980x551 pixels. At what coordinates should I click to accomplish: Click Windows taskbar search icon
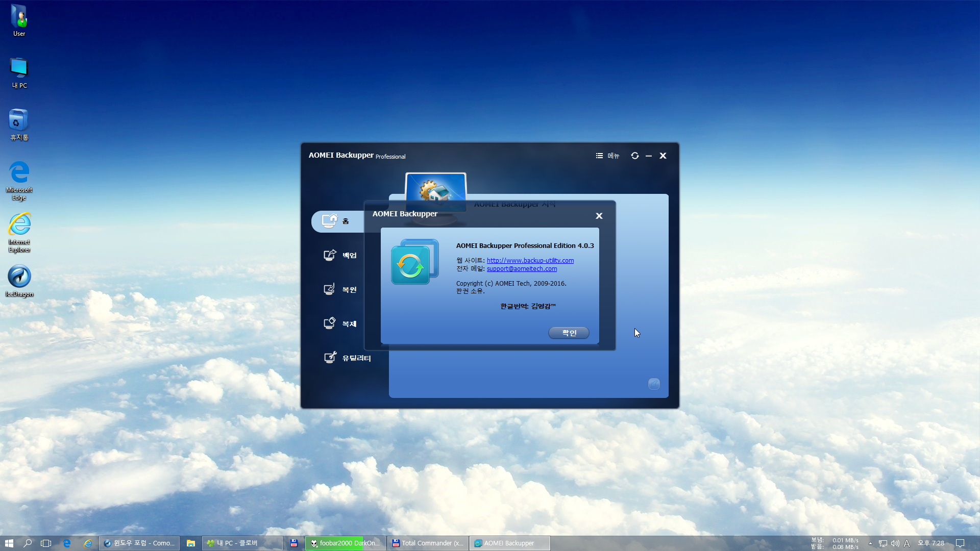pos(27,543)
